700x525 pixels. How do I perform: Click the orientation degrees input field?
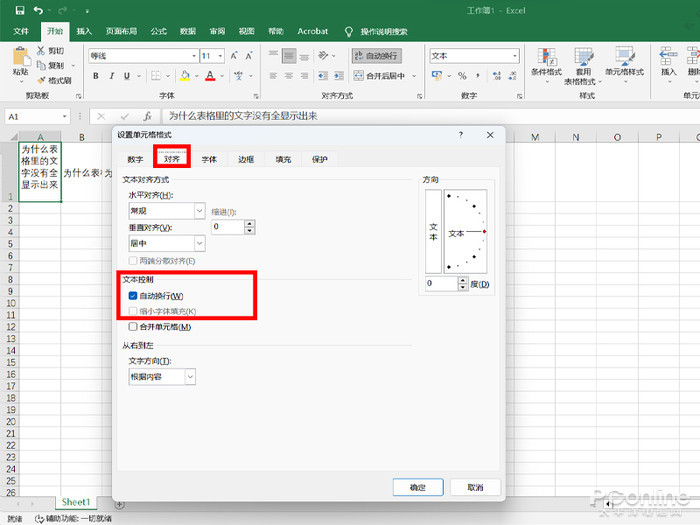[x=442, y=283]
